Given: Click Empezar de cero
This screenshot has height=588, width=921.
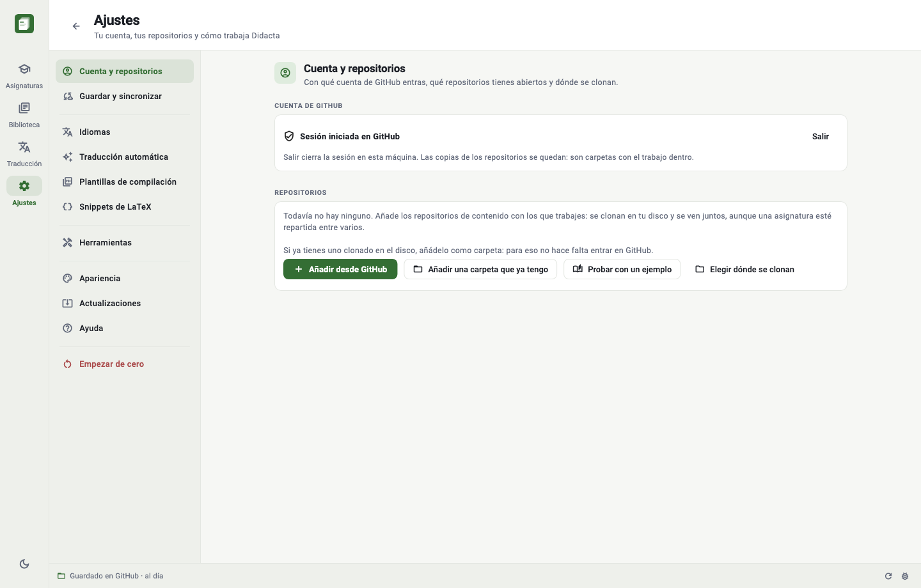Looking at the screenshot, I should tap(125, 364).
